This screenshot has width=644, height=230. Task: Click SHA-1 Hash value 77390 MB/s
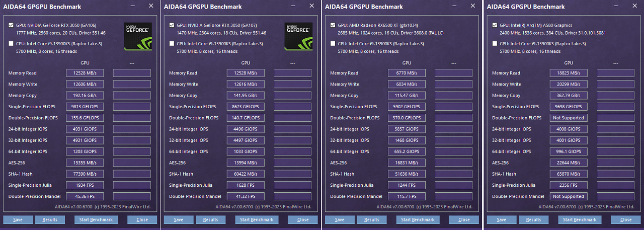[85, 174]
